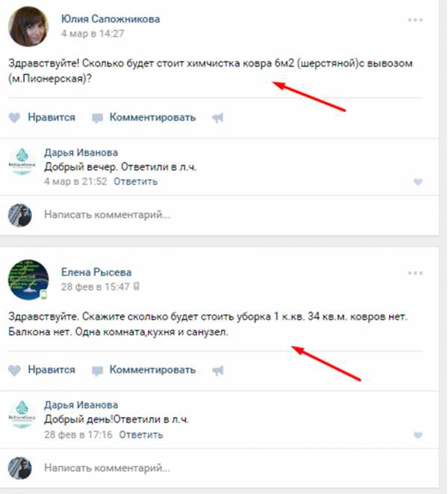Click comment bubble icon under Елена's post

point(97,371)
